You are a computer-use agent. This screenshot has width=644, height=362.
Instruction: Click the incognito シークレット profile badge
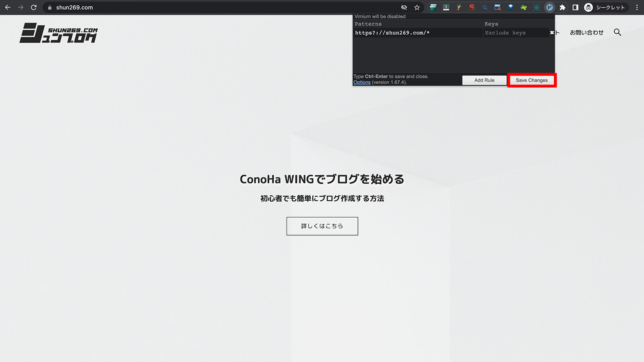(x=606, y=7)
